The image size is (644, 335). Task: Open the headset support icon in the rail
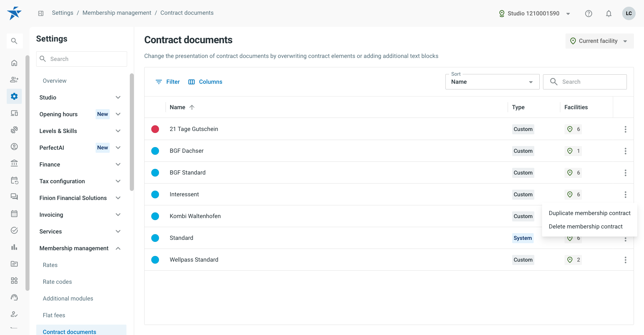pyautogui.click(x=14, y=297)
